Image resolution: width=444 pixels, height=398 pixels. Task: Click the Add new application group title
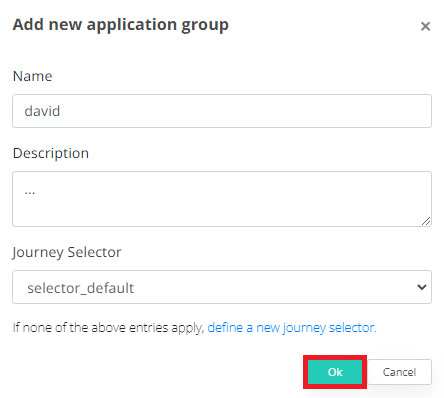pyautogui.click(x=121, y=25)
